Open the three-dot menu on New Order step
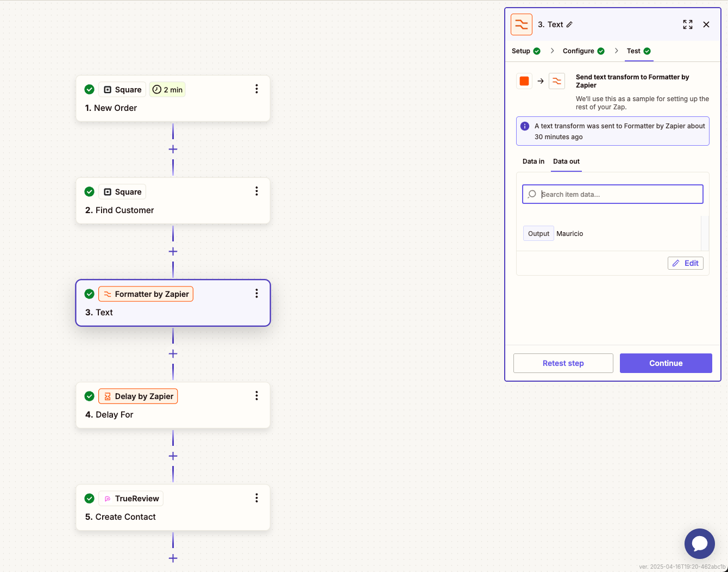The height and width of the screenshot is (572, 728). 256,89
